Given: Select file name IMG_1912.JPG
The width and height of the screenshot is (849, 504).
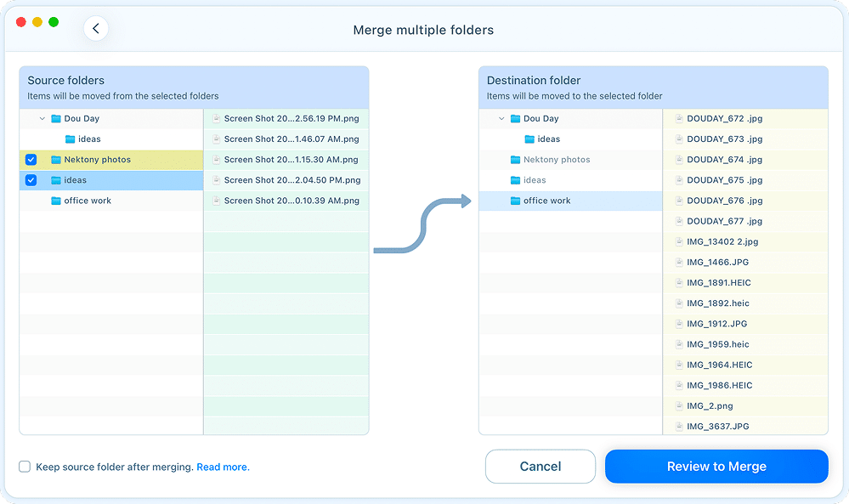Looking at the screenshot, I should (x=717, y=325).
